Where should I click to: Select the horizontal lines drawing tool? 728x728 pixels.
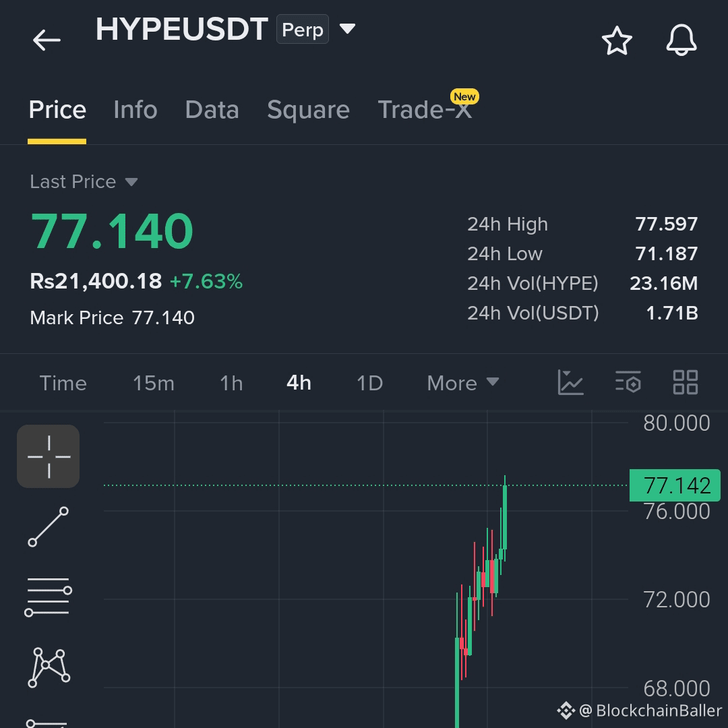[x=49, y=597]
